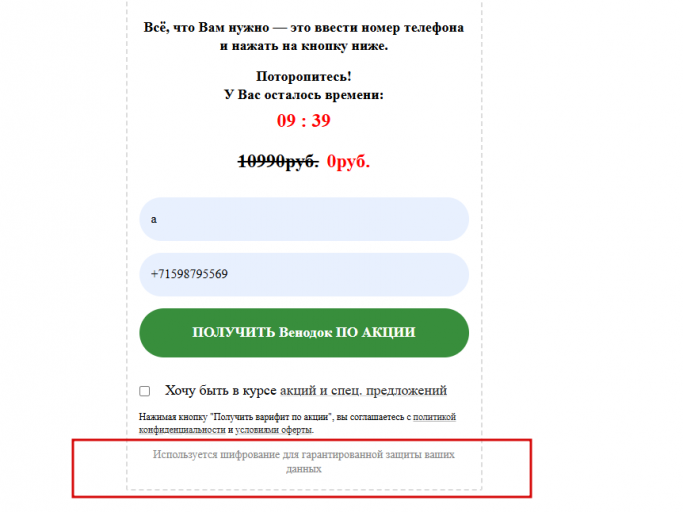This screenshot has width=683, height=512.
Task: Click the agreement text "Нажимая кнопку"
Action: pos(173,417)
